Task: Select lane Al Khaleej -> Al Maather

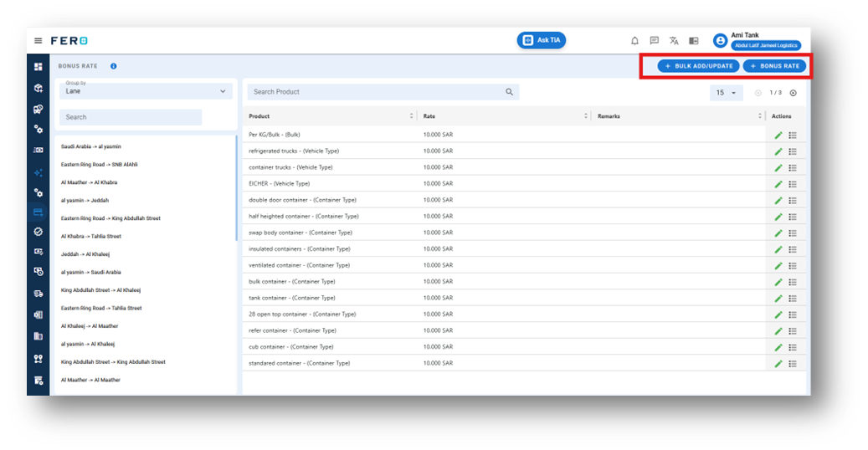Action: pos(89,326)
